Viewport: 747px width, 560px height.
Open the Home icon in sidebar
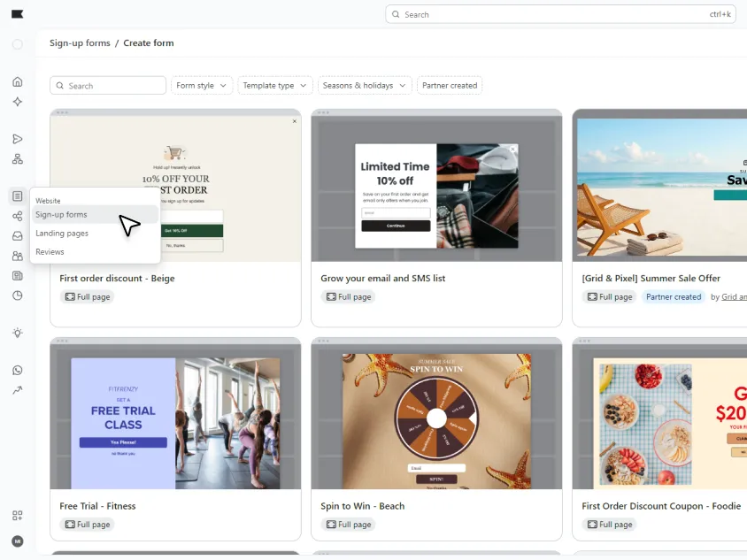click(x=18, y=82)
